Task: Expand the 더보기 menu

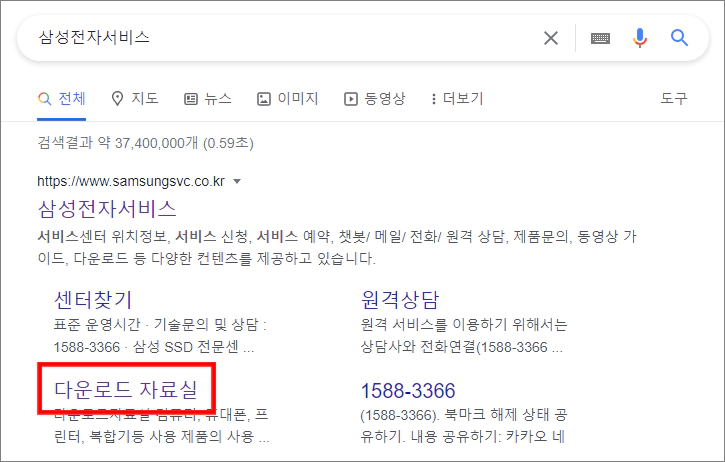Action: [x=457, y=99]
